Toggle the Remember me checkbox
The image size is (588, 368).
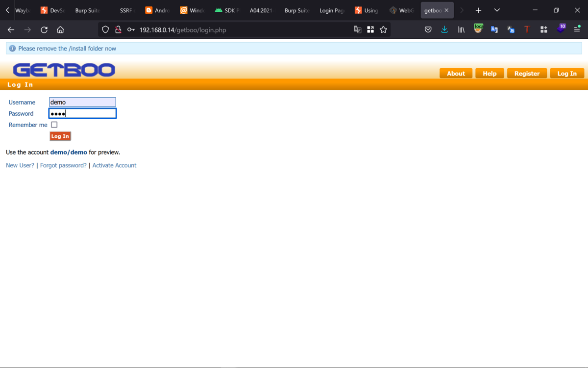pyautogui.click(x=54, y=125)
